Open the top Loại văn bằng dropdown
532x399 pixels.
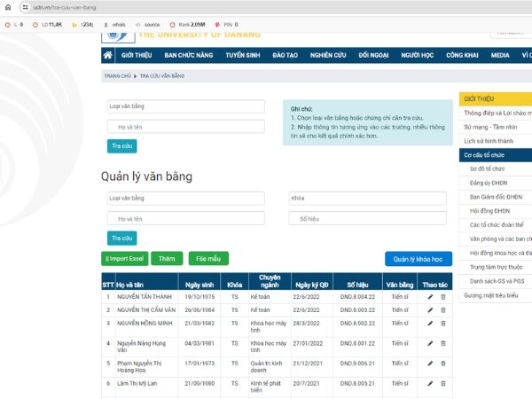pos(185,106)
